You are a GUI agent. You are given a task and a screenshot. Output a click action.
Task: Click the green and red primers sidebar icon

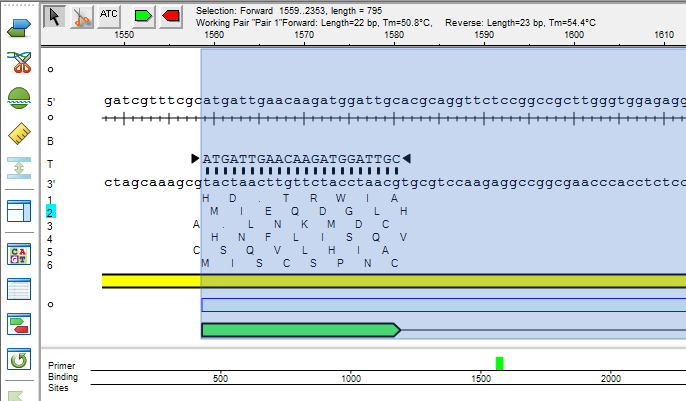[19, 323]
